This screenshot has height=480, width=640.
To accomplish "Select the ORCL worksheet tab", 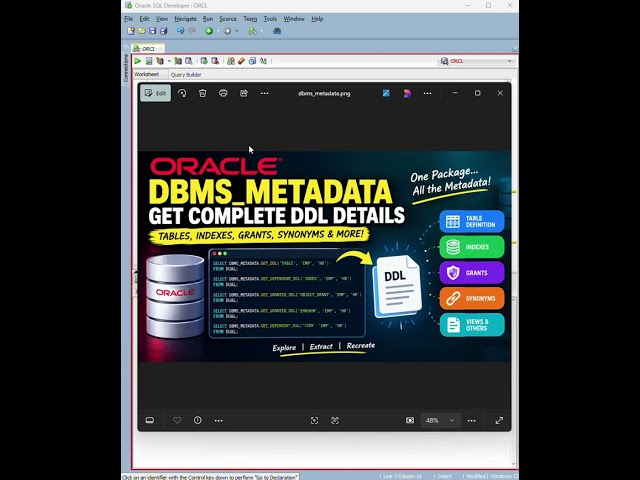I will coord(148,49).
